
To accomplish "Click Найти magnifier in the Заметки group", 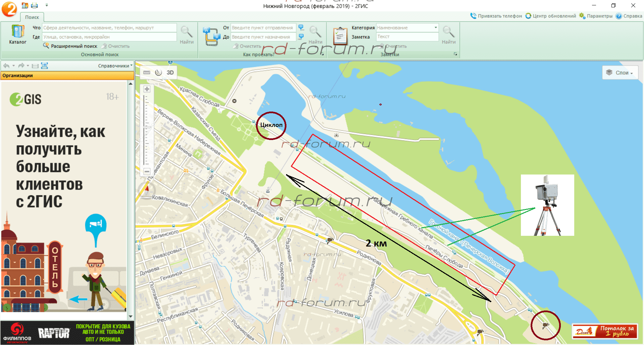I will point(448,35).
